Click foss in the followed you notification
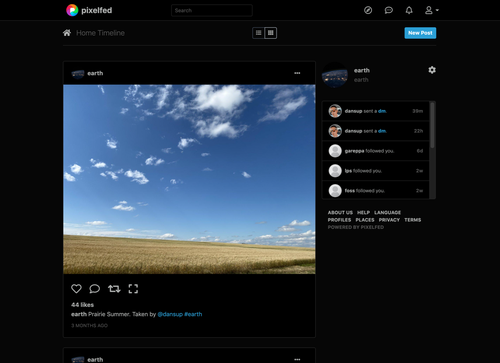This screenshot has width=500, height=363. (350, 191)
